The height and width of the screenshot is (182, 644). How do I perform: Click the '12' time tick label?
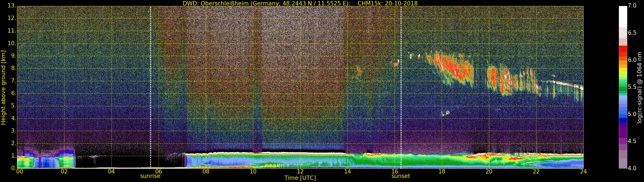(x=300, y=171)
